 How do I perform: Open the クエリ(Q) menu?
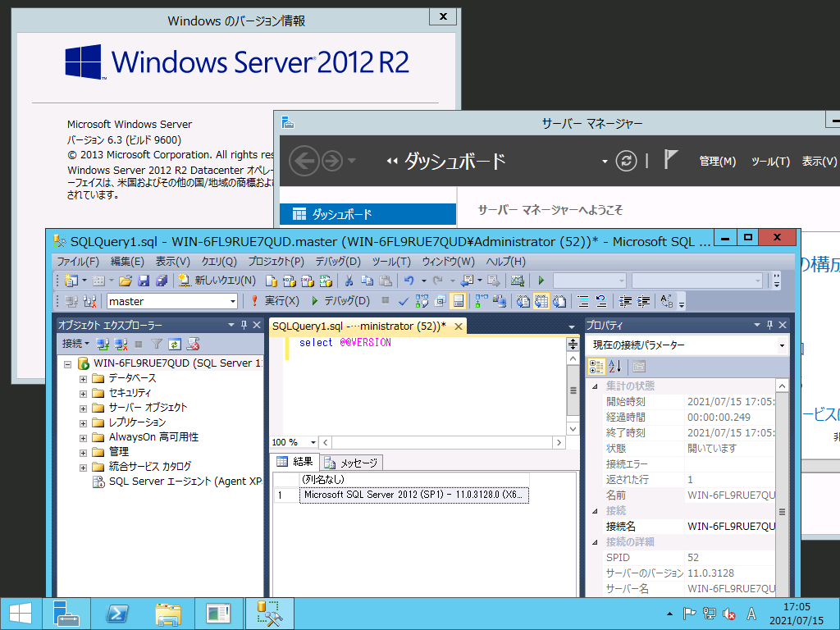click(x=219, y=262)
